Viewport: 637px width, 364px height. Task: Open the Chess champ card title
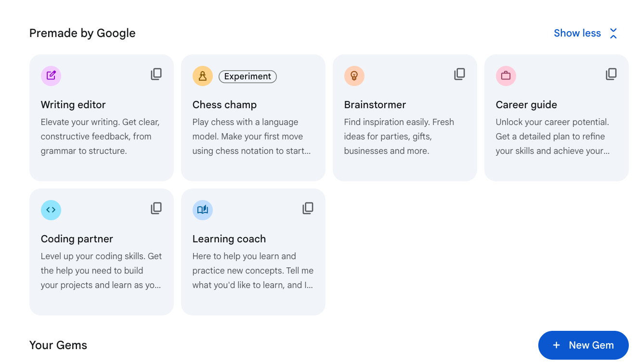[224, 105]
